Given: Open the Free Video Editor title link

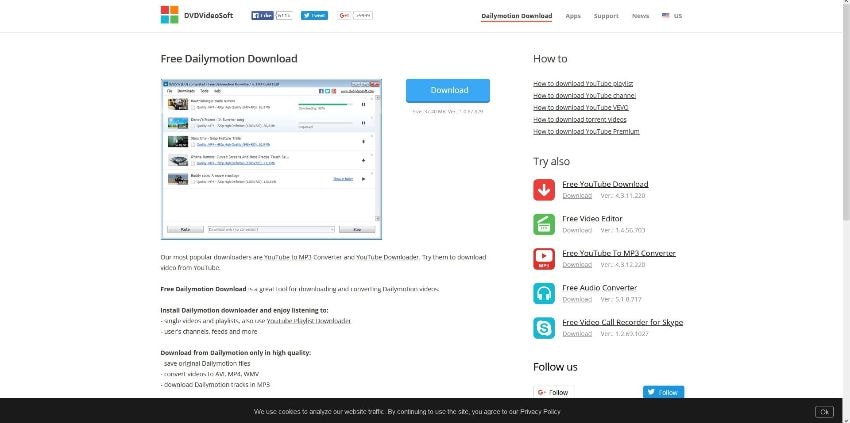Looking at the screenshot, I should coord(592,219).
